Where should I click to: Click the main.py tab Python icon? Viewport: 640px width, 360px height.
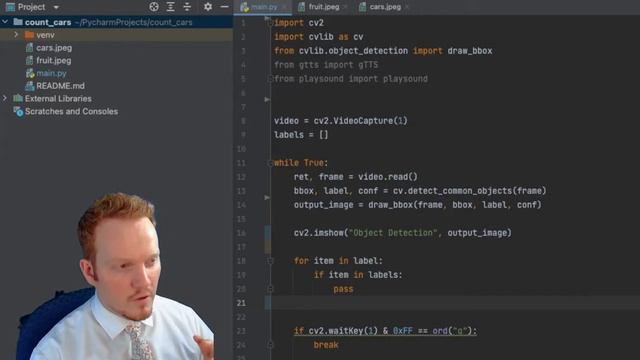point(244,7)
